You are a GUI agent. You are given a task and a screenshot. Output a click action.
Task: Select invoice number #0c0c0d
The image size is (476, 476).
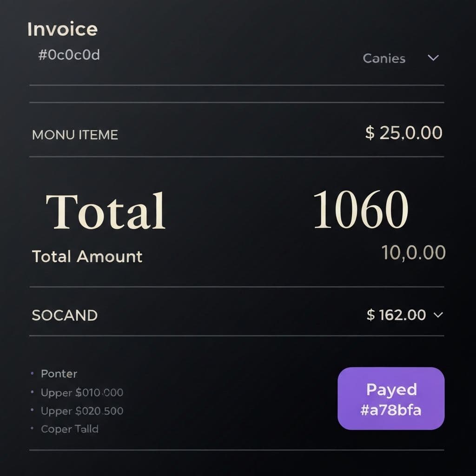69,55
